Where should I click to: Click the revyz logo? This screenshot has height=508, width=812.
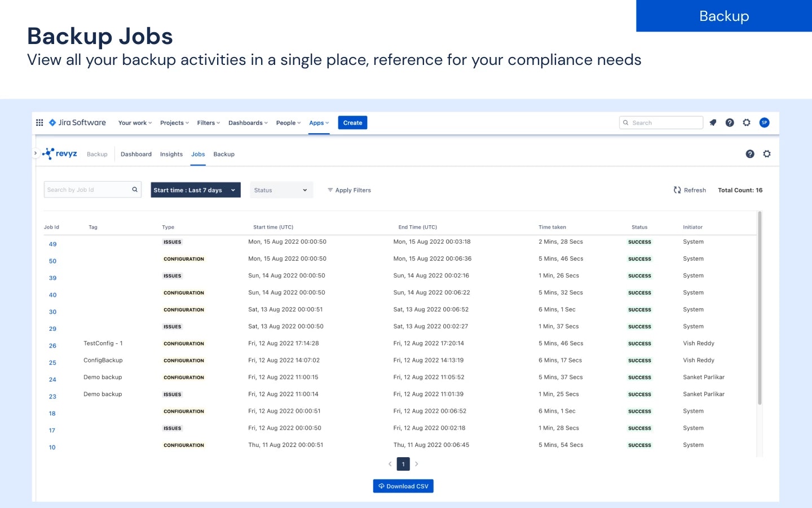click(x=60, y=154)
